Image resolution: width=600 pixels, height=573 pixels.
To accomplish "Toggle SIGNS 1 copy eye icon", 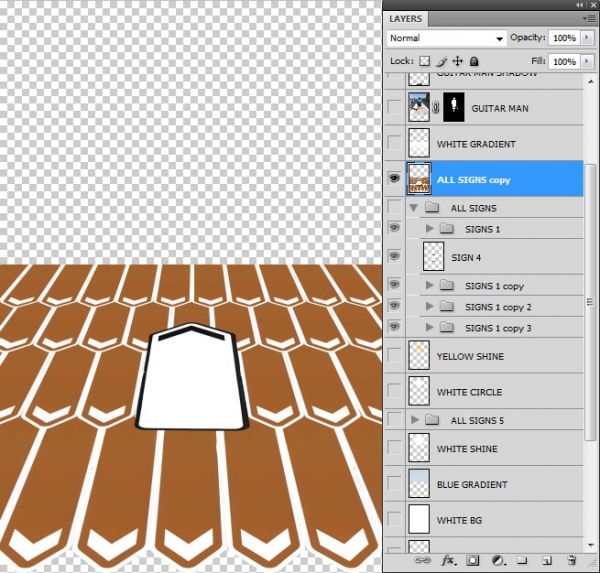I will [x=394, y=284].
